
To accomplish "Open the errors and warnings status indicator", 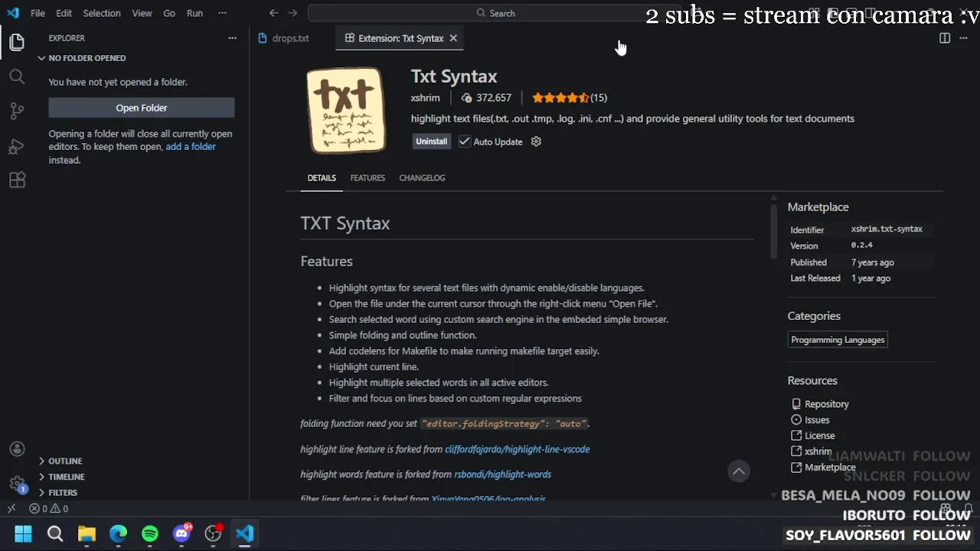I will [x=49, y=508].
